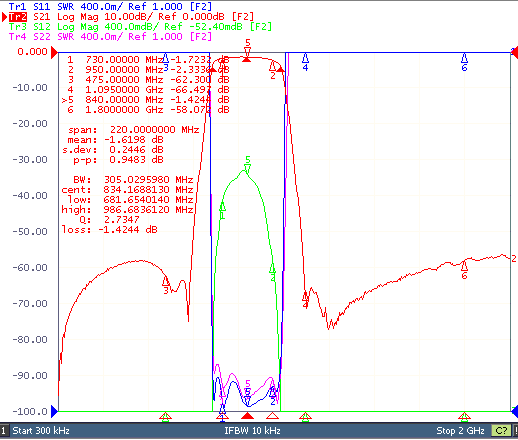Click the red marker 5 at the passband top
This screenshot has width=518, height=440.
(x=247, y=48)
